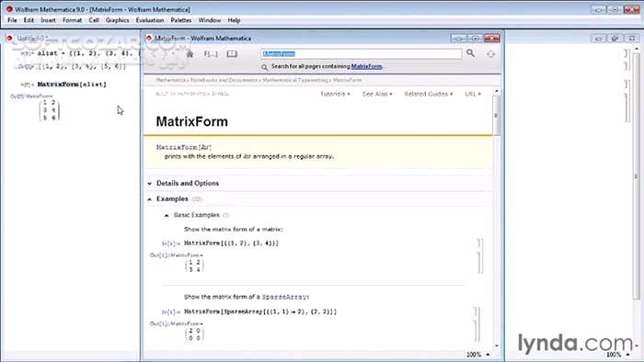Go to documentation home page icon
Image resolution: width=644 pixels, height=362 pixels.
190,54
